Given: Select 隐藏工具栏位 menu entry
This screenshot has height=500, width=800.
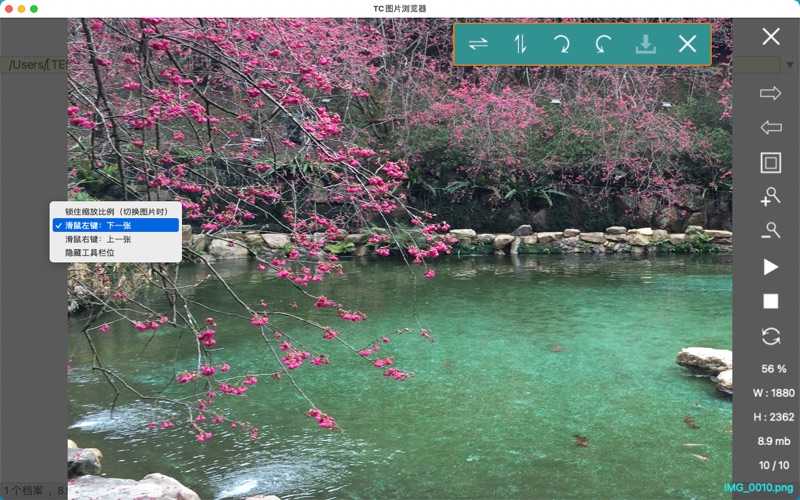Looking at the screenshot, I should tap(116, 253).
